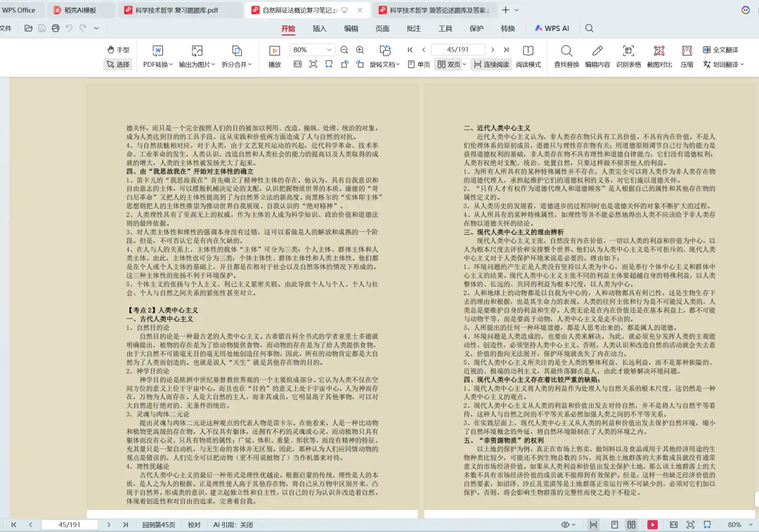This screenshot has width=759, height=532.
Task: Rotate page counterclockwise icon
Action: (344, 65)
